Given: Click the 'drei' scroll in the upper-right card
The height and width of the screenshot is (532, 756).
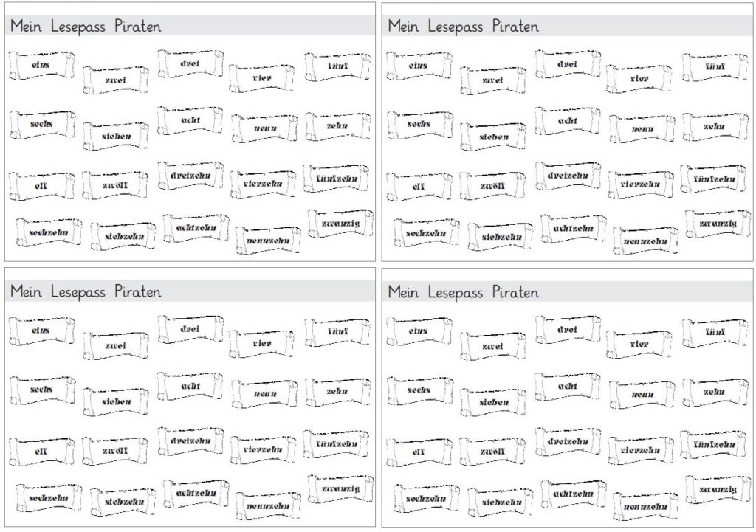Looking at the screenshot, I should pyautogui.click(x=568, y=64).
